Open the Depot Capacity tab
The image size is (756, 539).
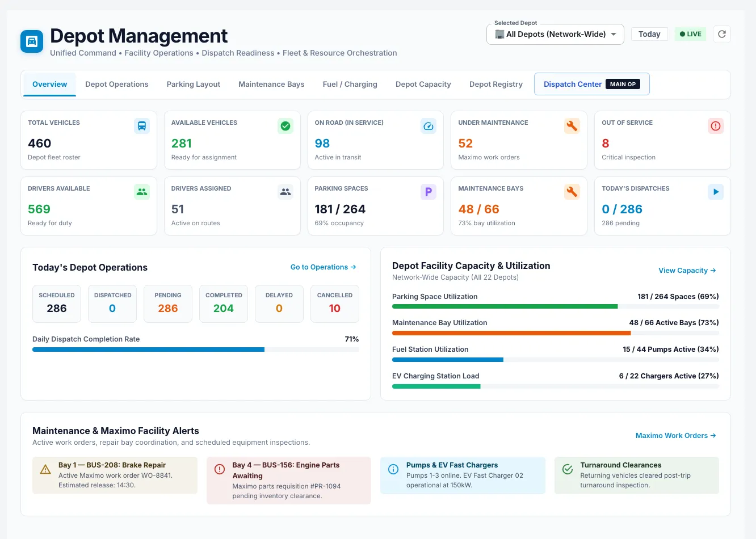tap(423, 84)
